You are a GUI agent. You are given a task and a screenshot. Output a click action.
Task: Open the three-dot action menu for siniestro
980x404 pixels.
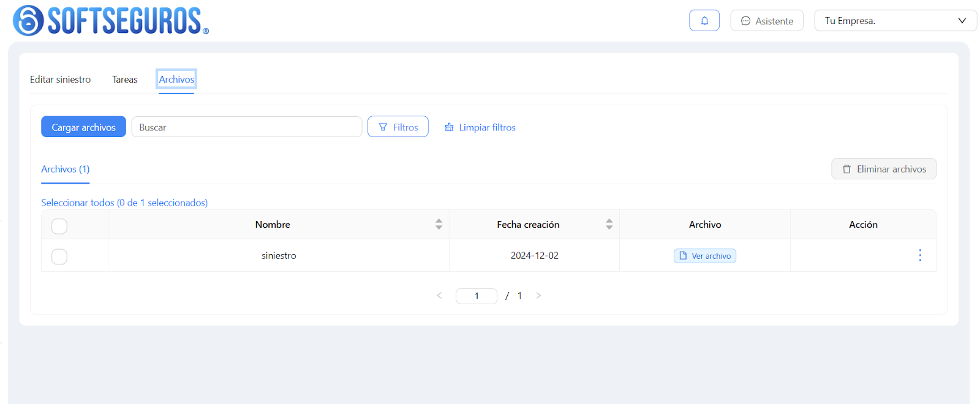point(919,255)
